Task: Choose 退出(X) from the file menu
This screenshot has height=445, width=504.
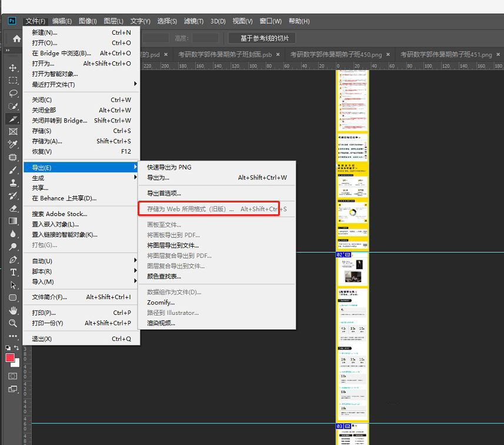Action: tap(81, 338)
